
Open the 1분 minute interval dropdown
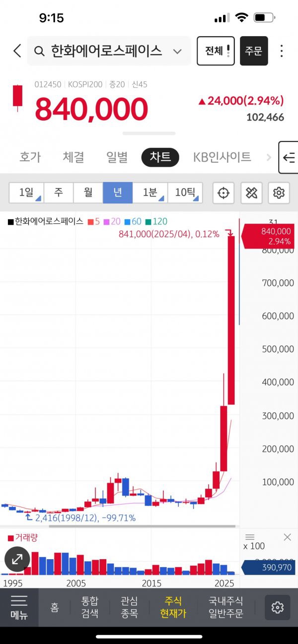[150, 193]
